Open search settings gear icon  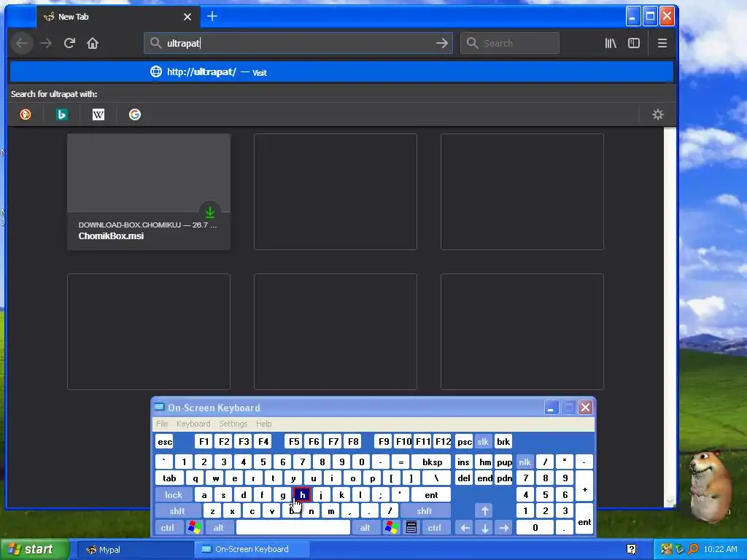point(658,114)
